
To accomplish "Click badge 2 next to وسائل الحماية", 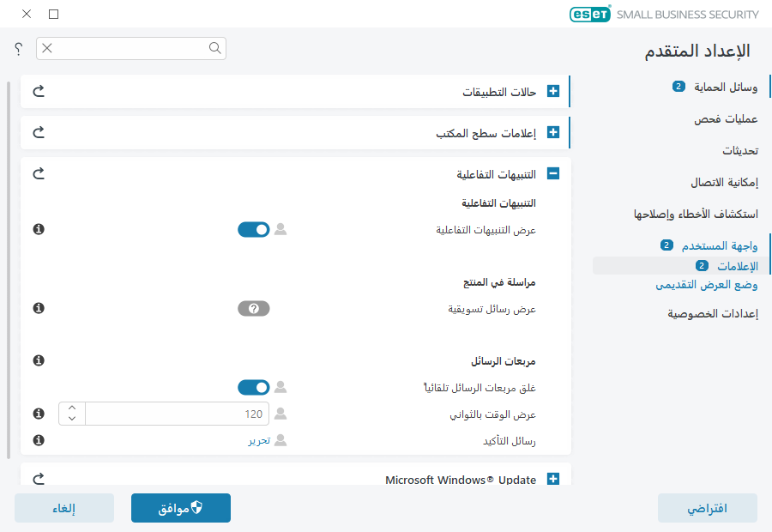I will pyautogui.click(x=679, y=87).
